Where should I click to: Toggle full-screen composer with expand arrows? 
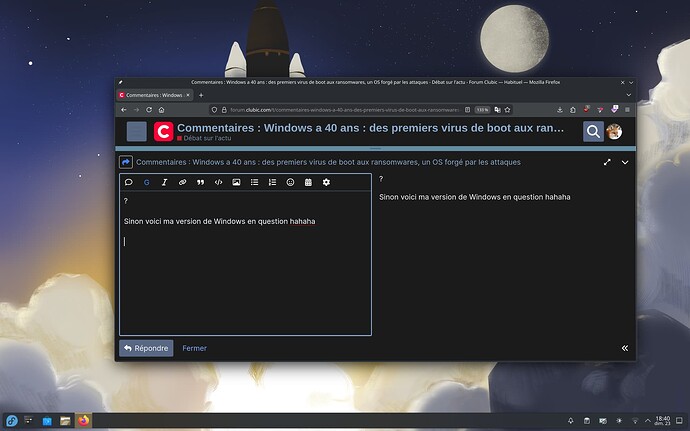tap(607, 161)
